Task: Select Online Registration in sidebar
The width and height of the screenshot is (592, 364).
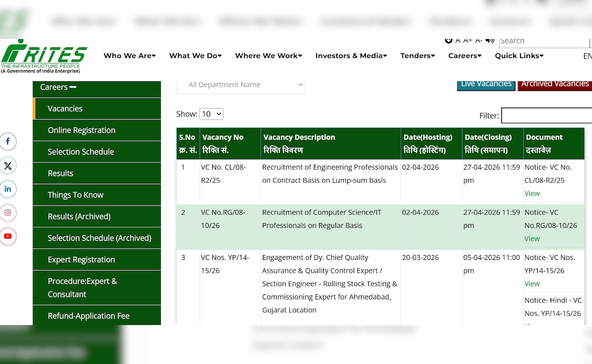Action: point(81,130)
